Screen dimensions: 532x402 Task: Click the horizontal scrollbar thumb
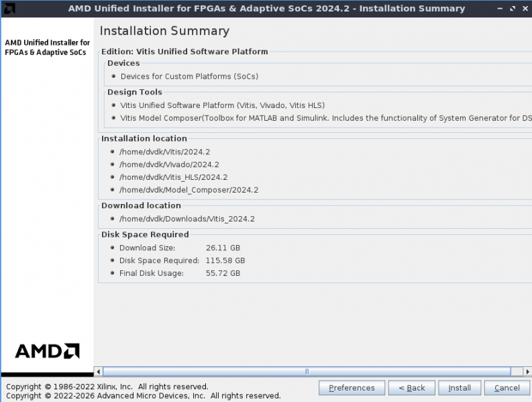click(x=307, y=371)
